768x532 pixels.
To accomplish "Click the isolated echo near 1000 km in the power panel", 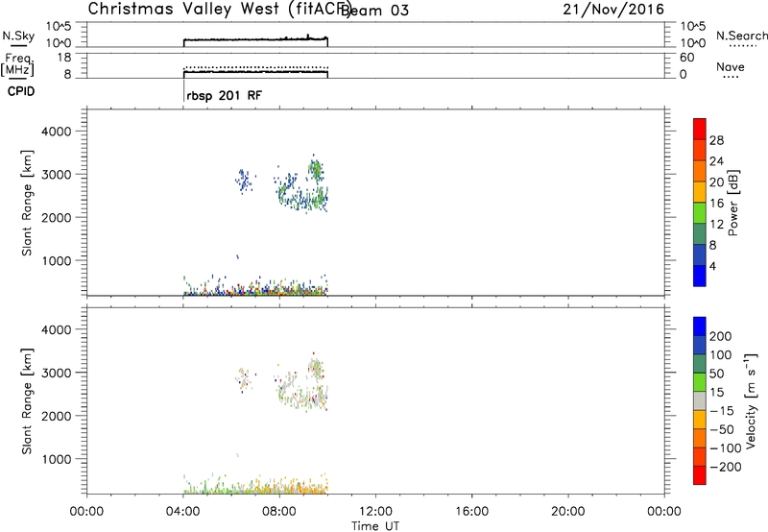I will [237, 256].
